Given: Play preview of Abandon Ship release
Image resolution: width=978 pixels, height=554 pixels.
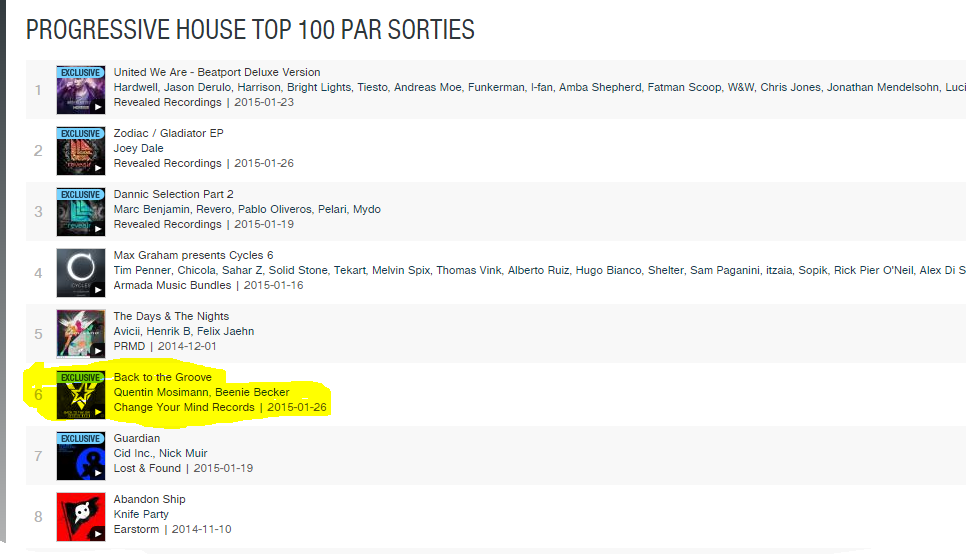Looking at the screenshot, I should (98, 534).
